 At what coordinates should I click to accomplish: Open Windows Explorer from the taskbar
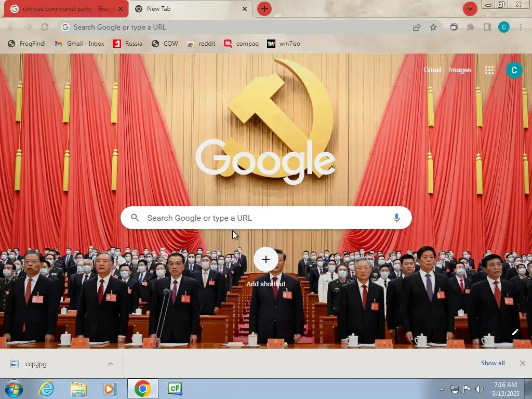pyautogui.click(x=78, y=389)
